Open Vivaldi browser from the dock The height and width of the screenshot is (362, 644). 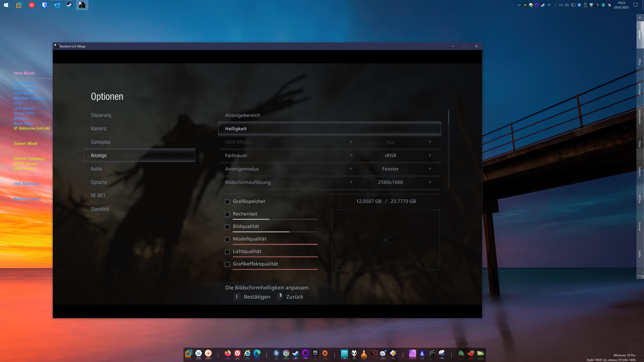pyautogui.click(x=237, y=353)
